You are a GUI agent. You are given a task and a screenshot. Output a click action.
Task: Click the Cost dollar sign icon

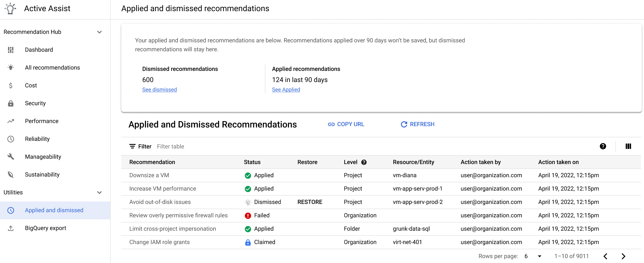(11, 85)
